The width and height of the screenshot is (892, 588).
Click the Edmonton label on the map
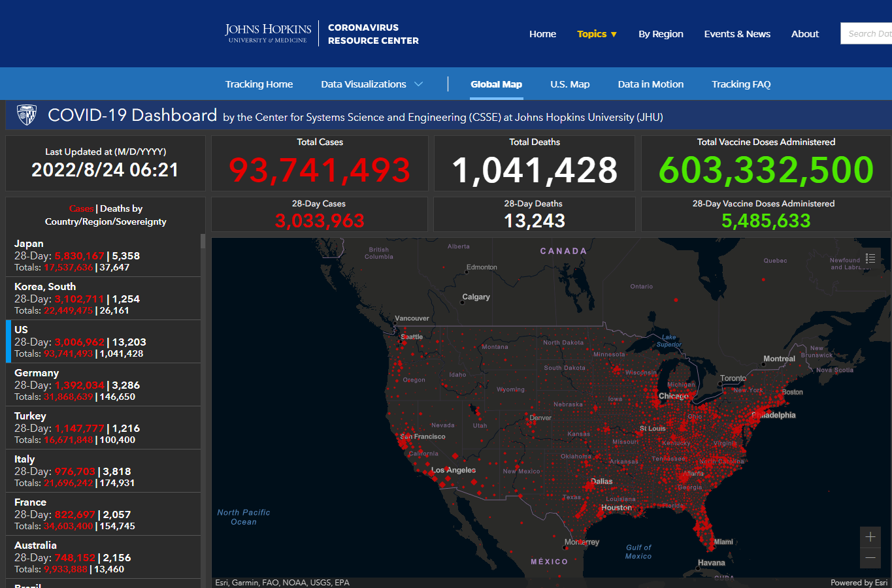tap(482, 267)
